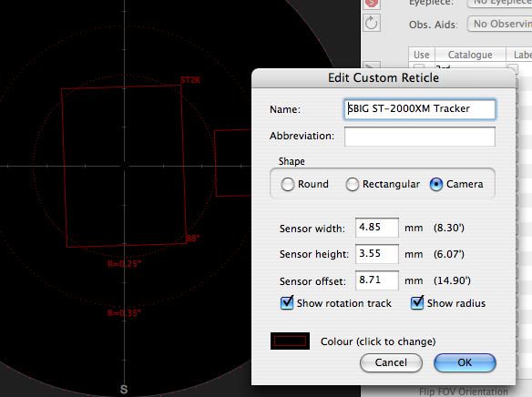
Task: Select the Rectangular shape radio button
Action: 353,185
